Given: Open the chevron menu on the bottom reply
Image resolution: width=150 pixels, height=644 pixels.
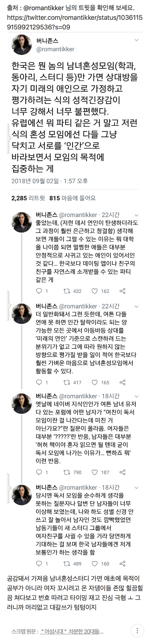Looking at the screenshot, I should click(137, 488).
